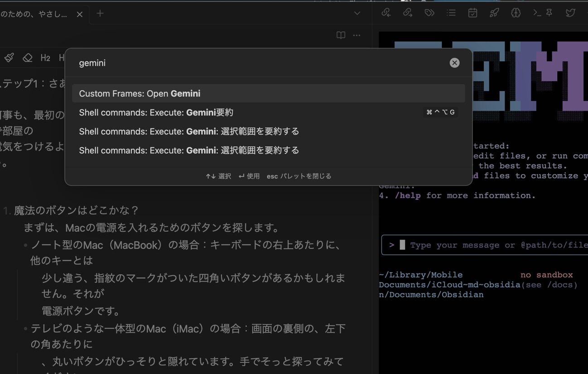
Task: Apply H2 heading from the toolbar
Action: (45, 58)
